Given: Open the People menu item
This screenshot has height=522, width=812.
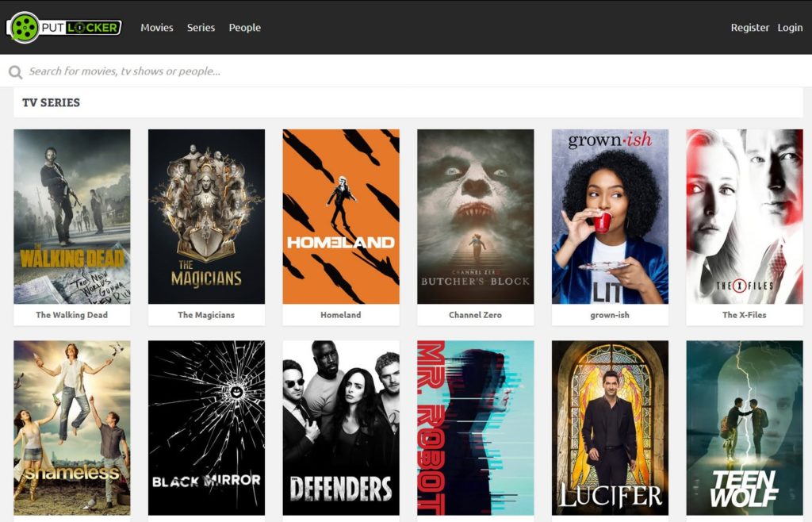Looking at the screenshot, I should [x=245, y=28].
